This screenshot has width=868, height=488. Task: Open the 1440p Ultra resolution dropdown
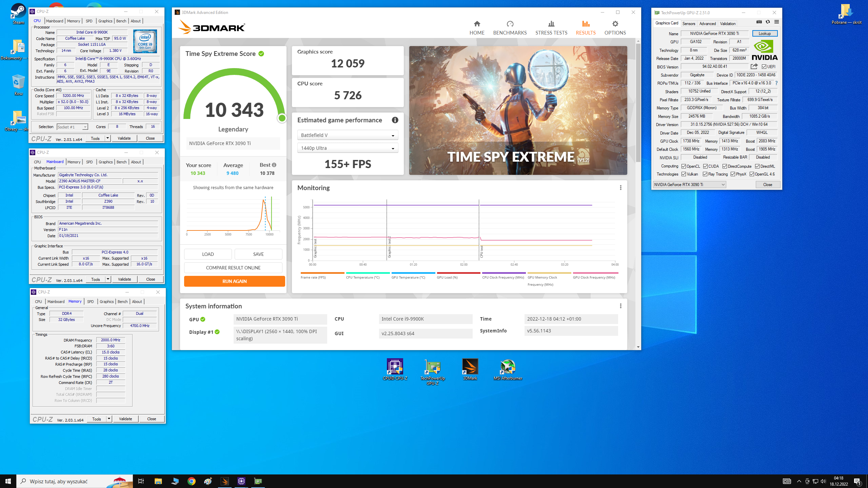pyautogui.click(x=348, y=148)
